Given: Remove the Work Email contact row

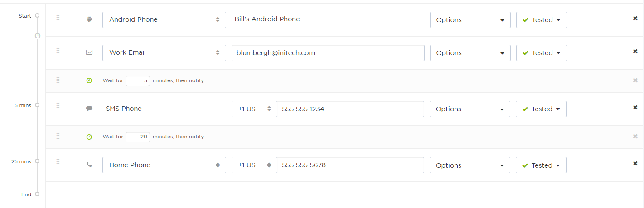Looking at the screenshot, I should tap(635, 51).
